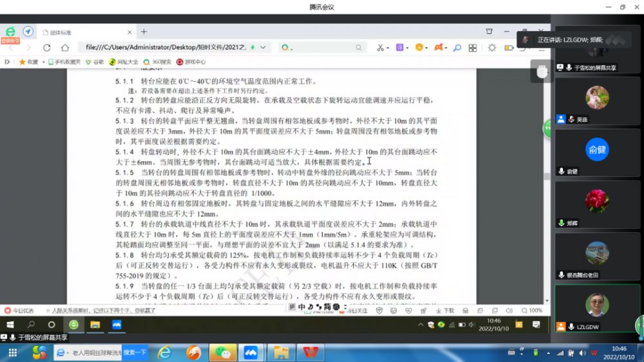The image size is (644, 362).
Task: Open Tencent Meeting on shared taskbar
Action: tap(117, 325)
